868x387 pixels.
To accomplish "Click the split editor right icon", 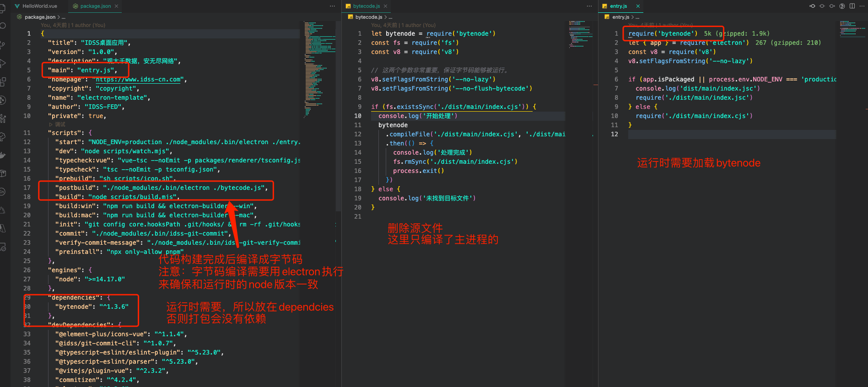I will pos(852,6).
